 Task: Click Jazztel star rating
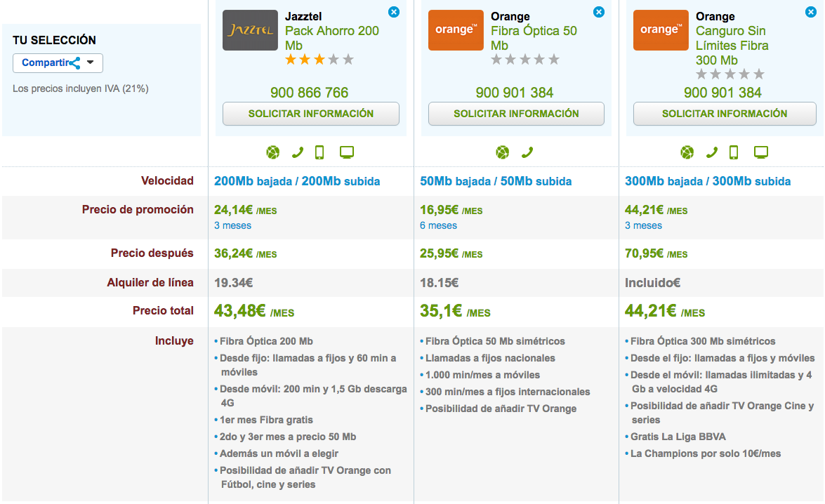coord(319,60)
